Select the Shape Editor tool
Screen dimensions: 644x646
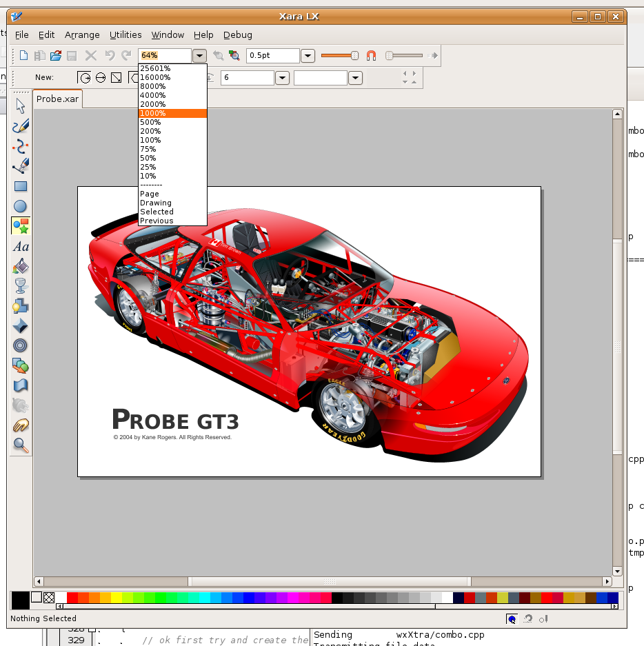tap(20, 146)
